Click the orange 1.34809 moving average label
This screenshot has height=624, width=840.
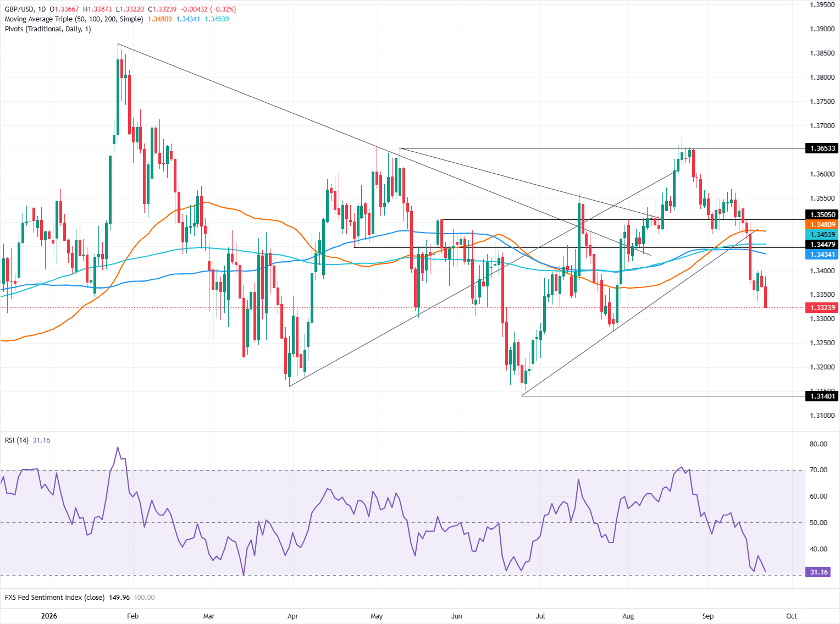coord(822,225)
